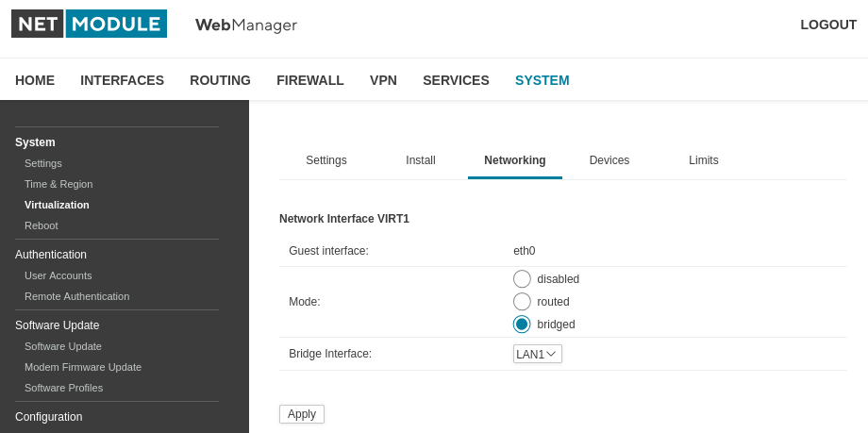Open Software Profiles in the sidebar
Screen dimensions: 868x433
(x=63, y=388)
